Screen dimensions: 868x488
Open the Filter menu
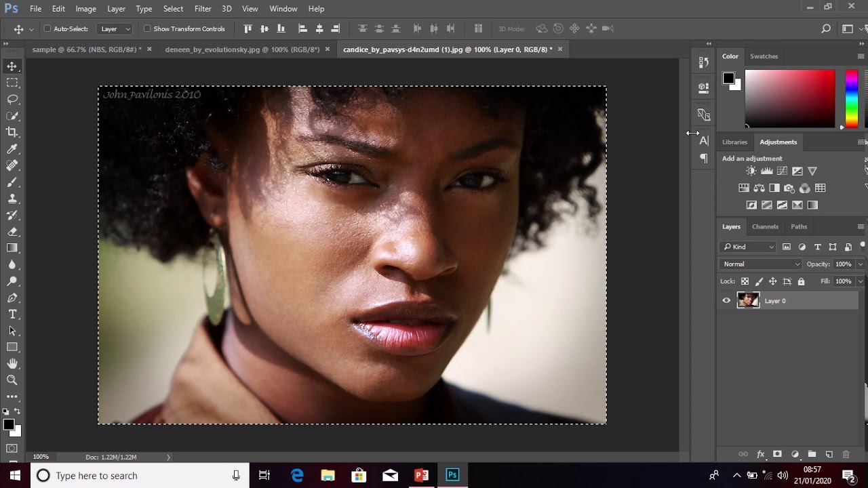203,9
